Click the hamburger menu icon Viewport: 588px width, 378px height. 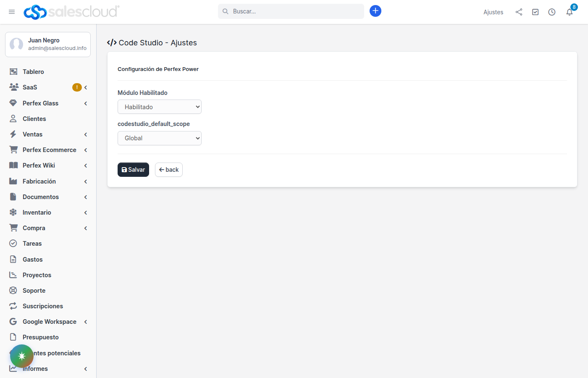(x=12, y=12)
